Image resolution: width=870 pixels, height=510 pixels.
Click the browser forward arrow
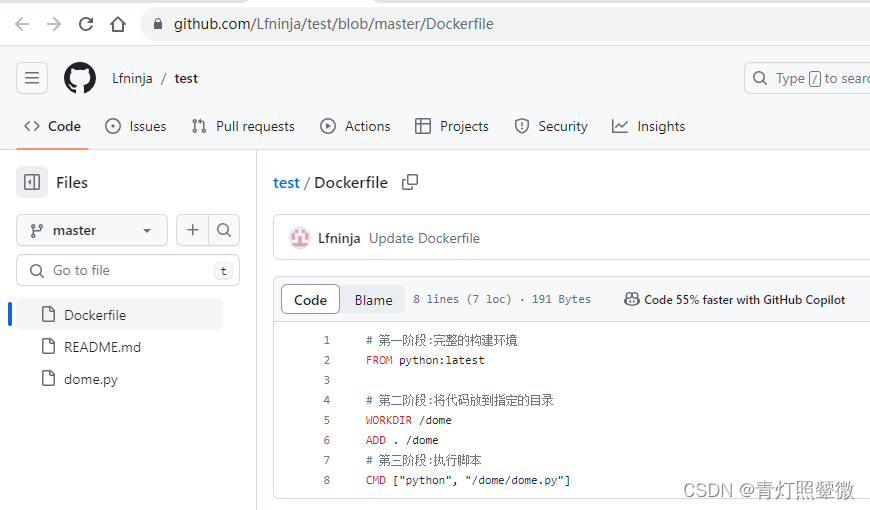pos(54,24)
